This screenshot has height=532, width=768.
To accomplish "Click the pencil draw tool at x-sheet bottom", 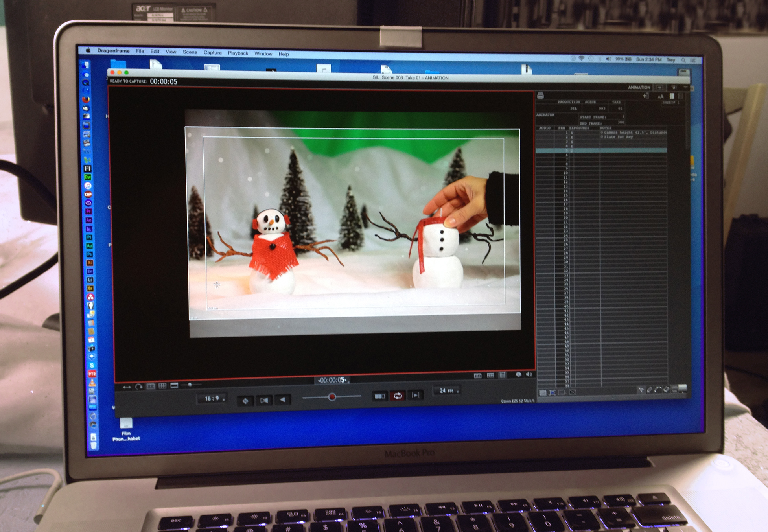I will tap(650, 390).
